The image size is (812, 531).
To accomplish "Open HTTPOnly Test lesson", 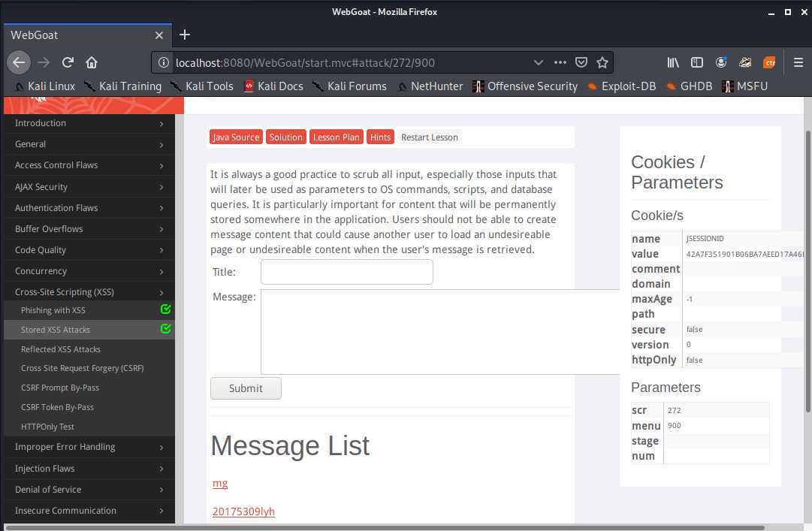I will click(47, 427).
